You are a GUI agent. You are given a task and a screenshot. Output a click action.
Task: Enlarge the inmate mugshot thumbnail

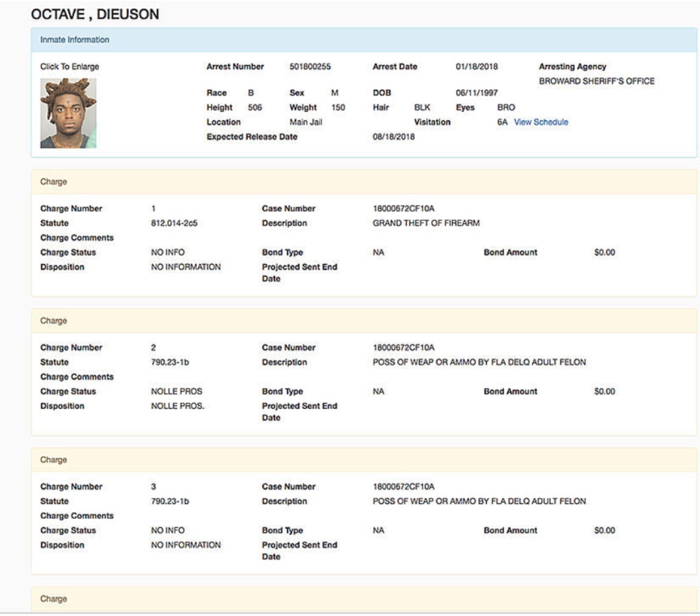[x=68, y=113]
